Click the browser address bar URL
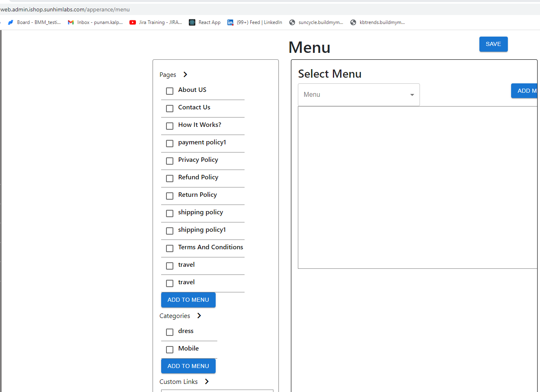540x392 pixels. pos(65,9)
